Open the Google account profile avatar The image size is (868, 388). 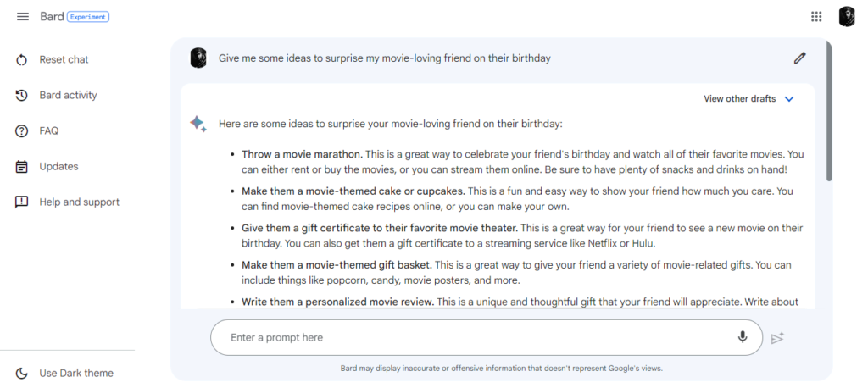coord(847,17)
